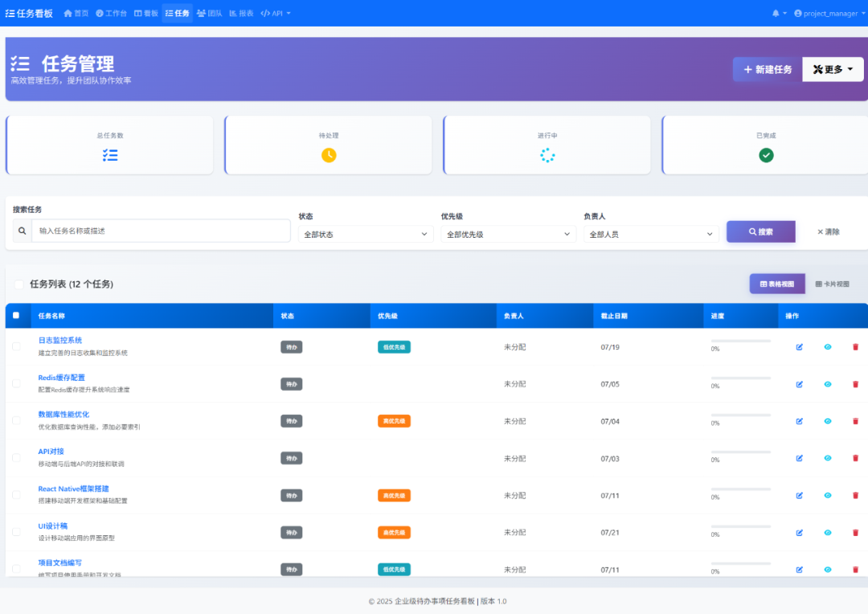Expand the 更多 dropdown button
868x614 pixels.
coord(833,69)
